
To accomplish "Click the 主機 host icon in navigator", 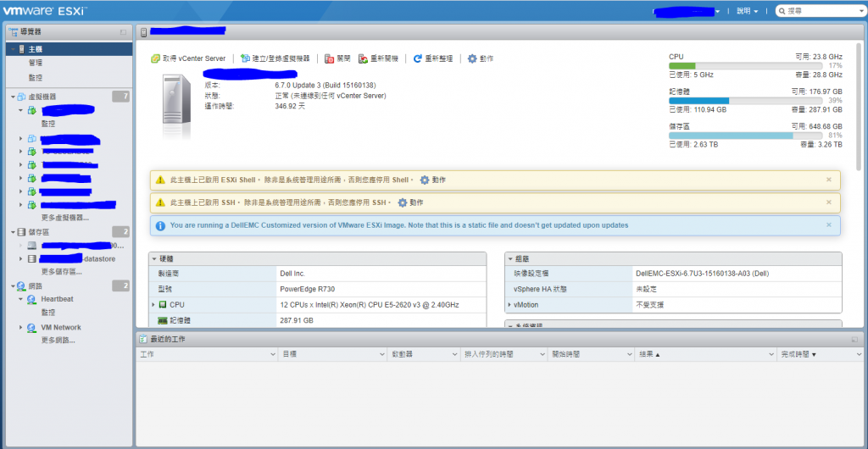I will 22,49.
